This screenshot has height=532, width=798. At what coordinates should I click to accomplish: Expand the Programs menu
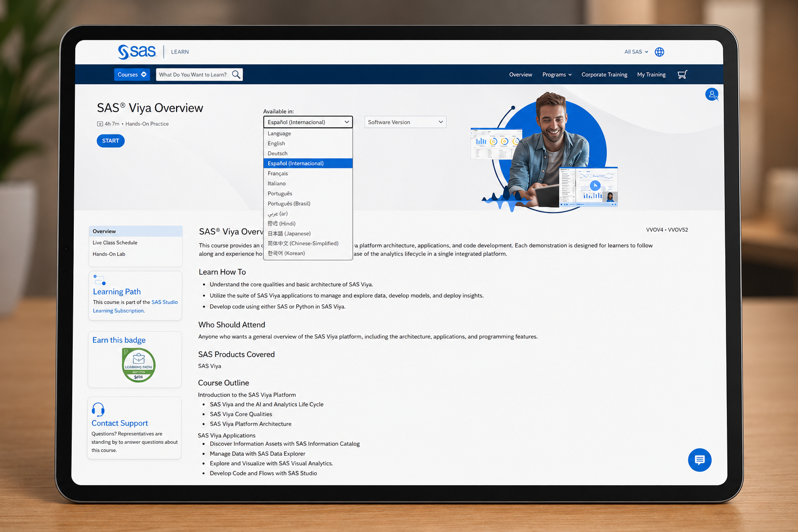point(557,75)
